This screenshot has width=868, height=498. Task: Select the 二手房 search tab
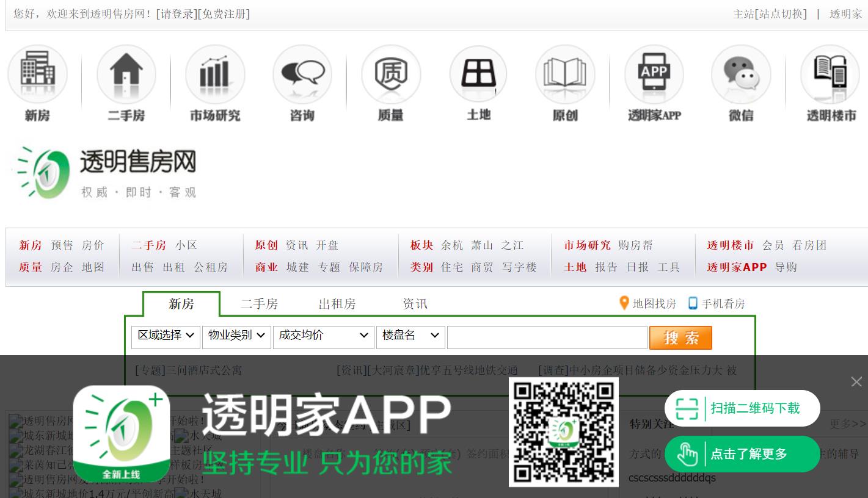(259, 304)
